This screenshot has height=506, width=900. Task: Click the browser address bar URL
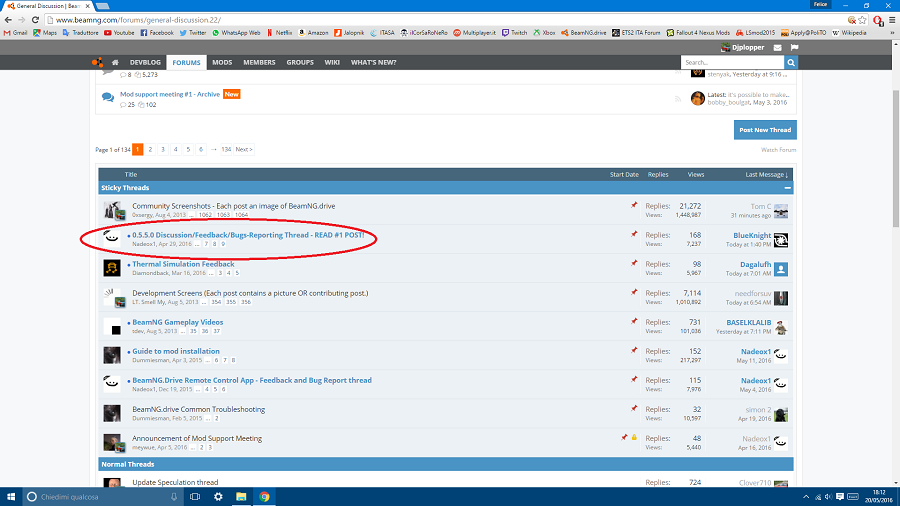point(138,20)
